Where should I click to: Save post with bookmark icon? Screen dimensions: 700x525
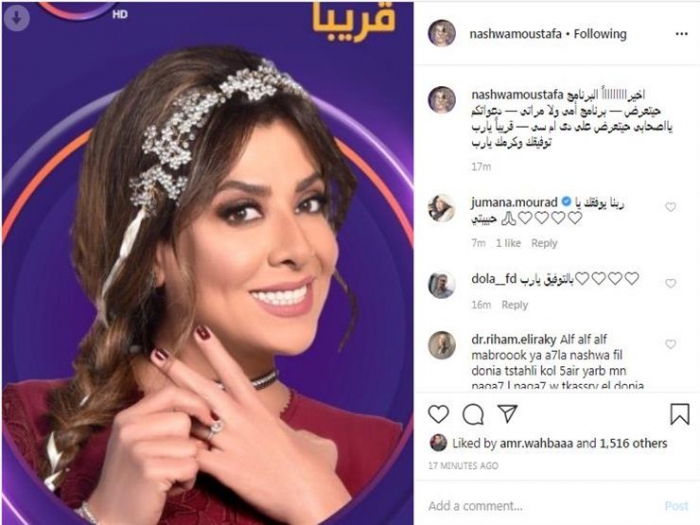point(680,414)
